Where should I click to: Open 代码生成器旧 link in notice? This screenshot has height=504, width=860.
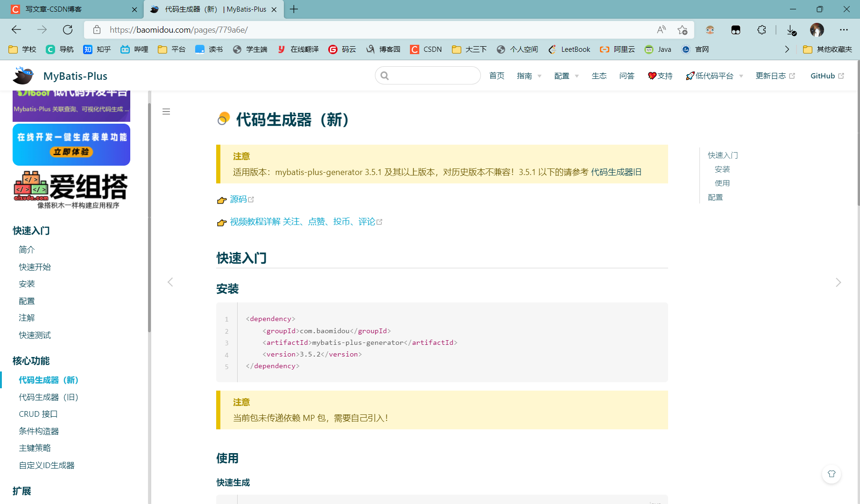click(x=616, y=172)
